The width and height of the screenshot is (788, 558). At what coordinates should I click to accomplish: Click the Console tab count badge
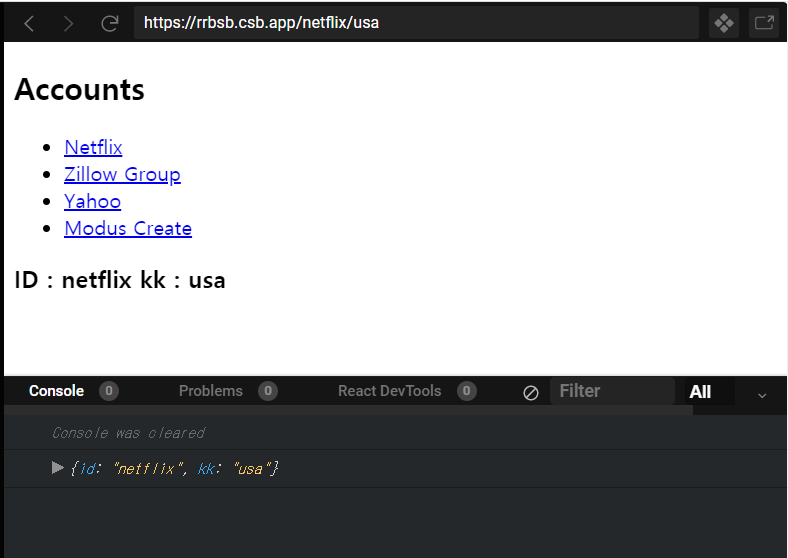(x=109, y=391)
